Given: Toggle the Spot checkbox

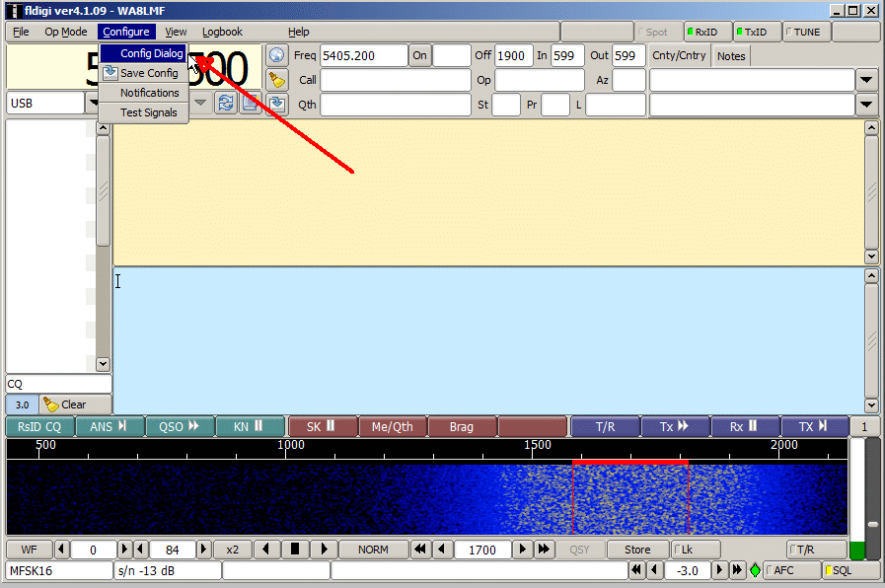Looking at the screenshot, I should (x=658, y=33).
